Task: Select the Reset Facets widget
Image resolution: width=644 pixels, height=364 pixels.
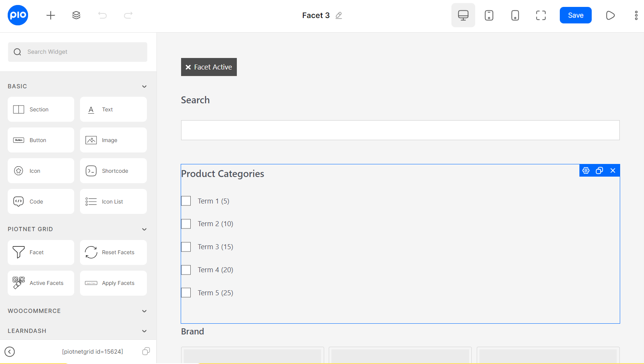Action: coord(113,252)
